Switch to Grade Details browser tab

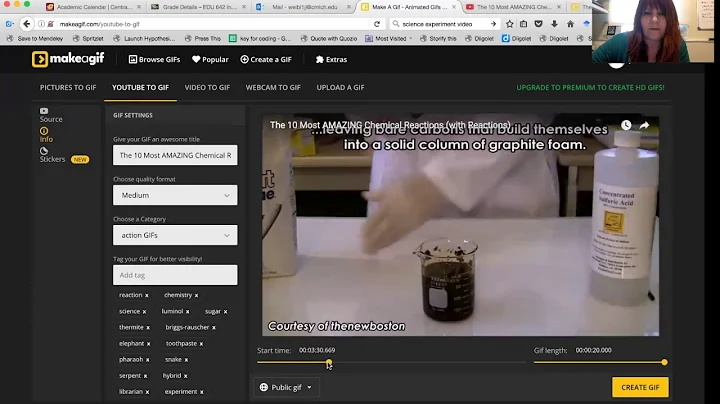tap(198, 7)
